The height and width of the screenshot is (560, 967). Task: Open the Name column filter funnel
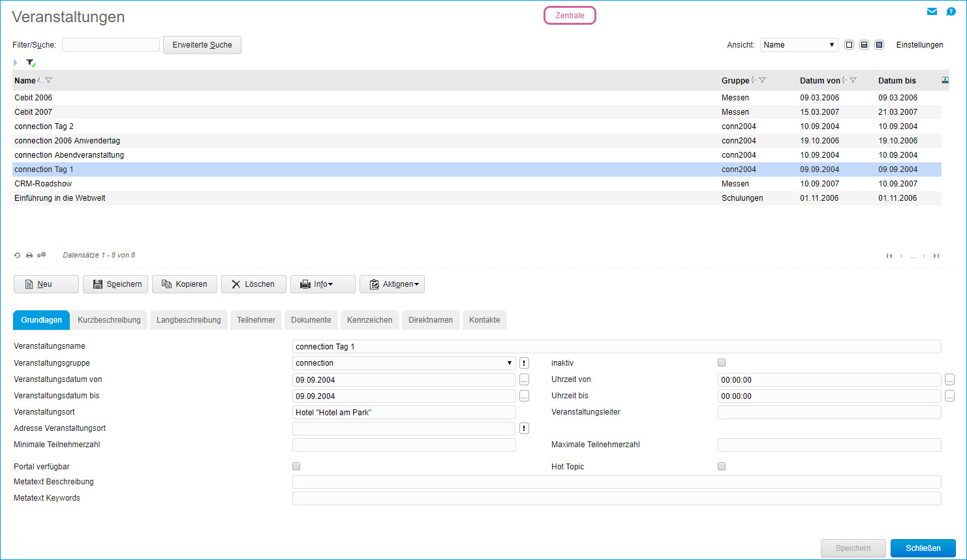click(48, 81)
